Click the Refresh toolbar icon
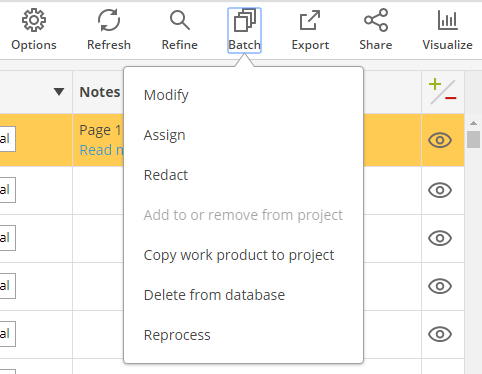This screenshot has width=482, height=374. point(109,30)
